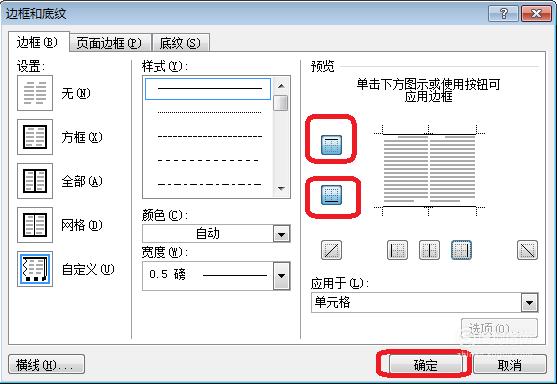Screen dimensions: 557x384
Task: Choose the 自定义(U) custom border icon
Action: point(35,269)
